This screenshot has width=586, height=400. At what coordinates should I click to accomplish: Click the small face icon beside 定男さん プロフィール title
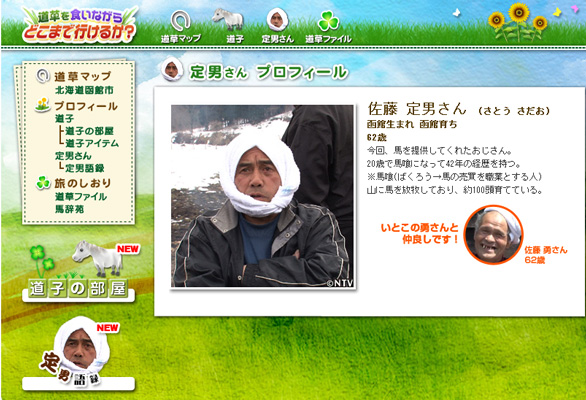pyautogui.click(x=172, y=69)
